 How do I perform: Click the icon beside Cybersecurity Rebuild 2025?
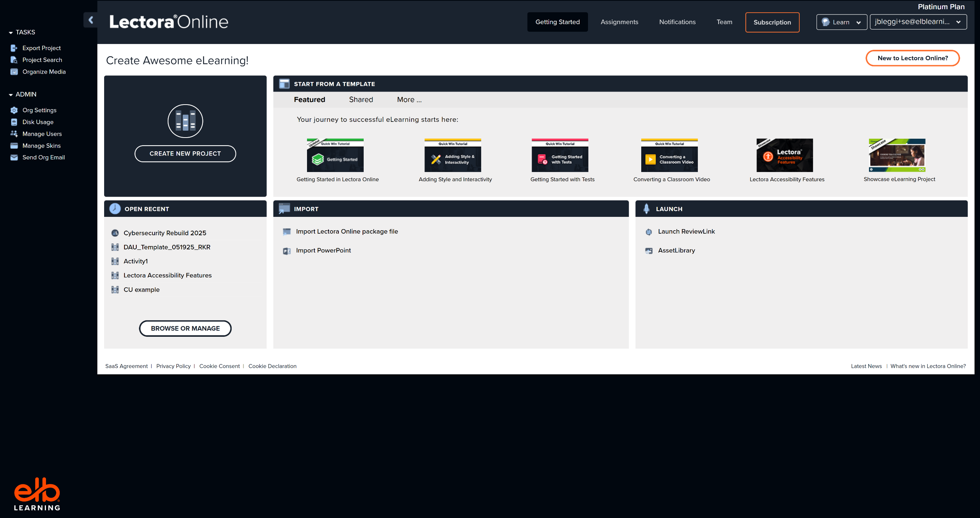coord(115,233)
